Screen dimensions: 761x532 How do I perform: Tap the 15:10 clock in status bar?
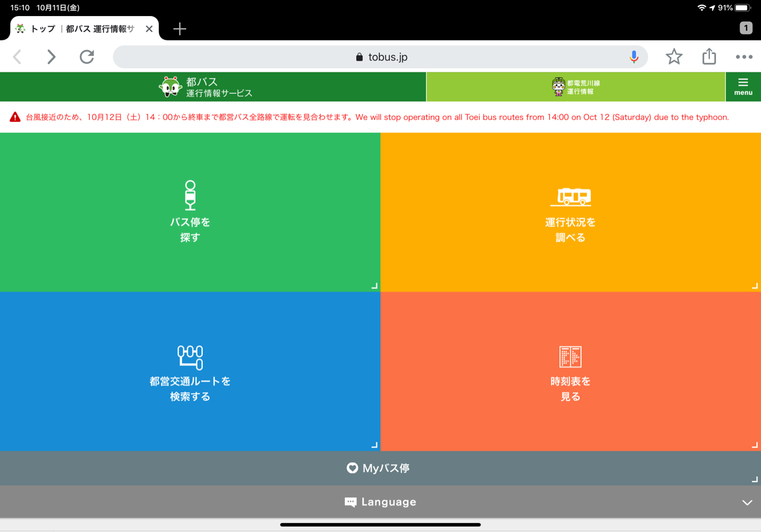coord(20,8)
